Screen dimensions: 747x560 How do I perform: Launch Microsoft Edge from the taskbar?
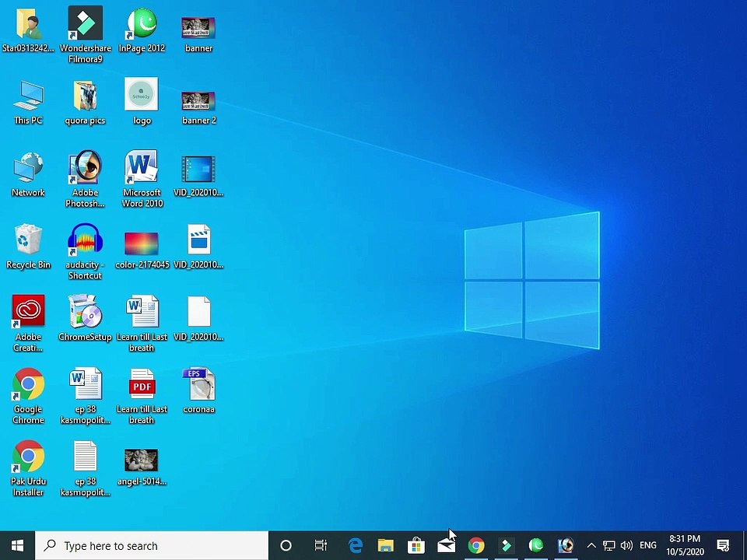(x=356, y=546)
